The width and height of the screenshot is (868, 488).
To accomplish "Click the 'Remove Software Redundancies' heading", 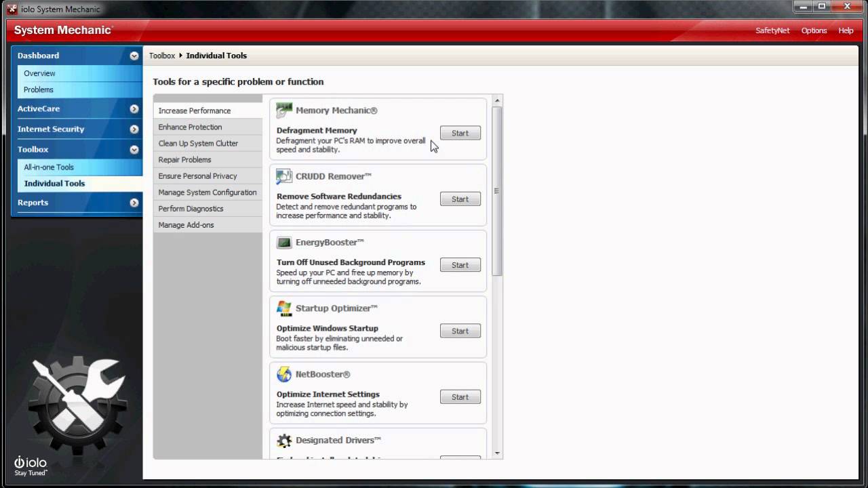I will click(x=339, y=197).
